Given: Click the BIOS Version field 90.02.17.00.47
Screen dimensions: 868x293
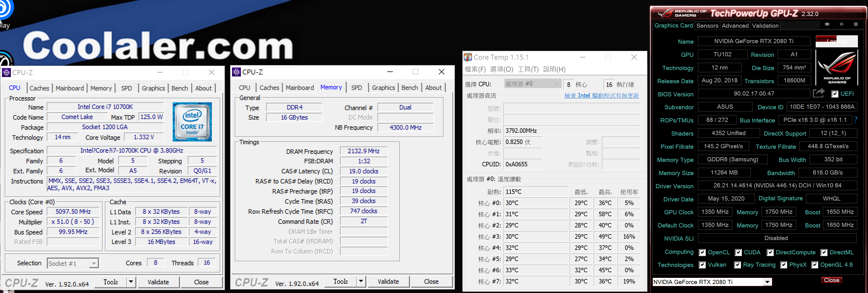Looking at the screenshot, I should tap(754, 93).
